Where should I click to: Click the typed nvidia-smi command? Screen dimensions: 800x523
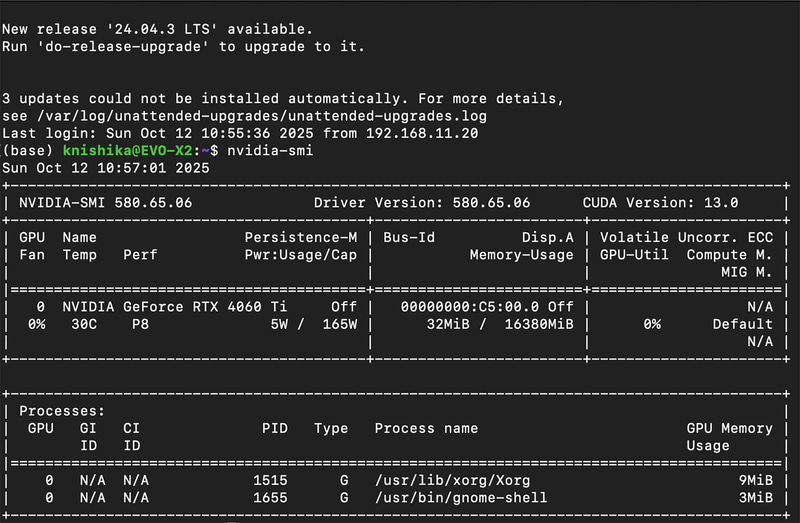pyautogui.click(x=270, y=151)
